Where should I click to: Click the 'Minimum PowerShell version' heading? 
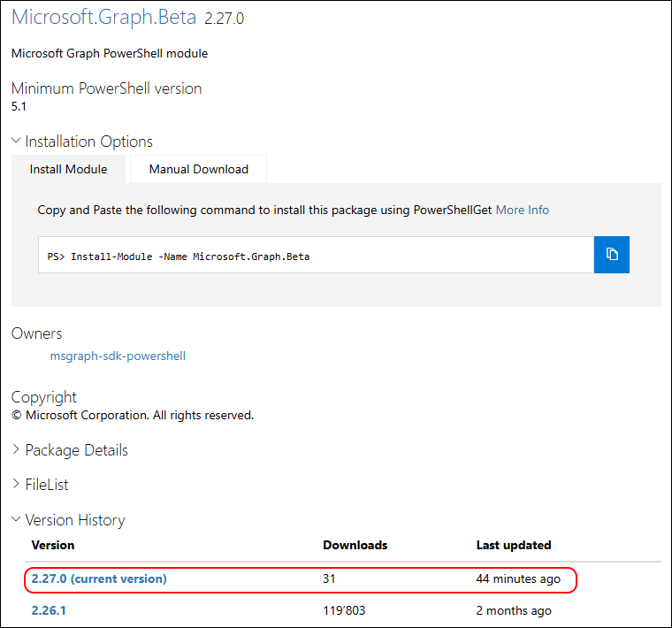click(106, 88)
